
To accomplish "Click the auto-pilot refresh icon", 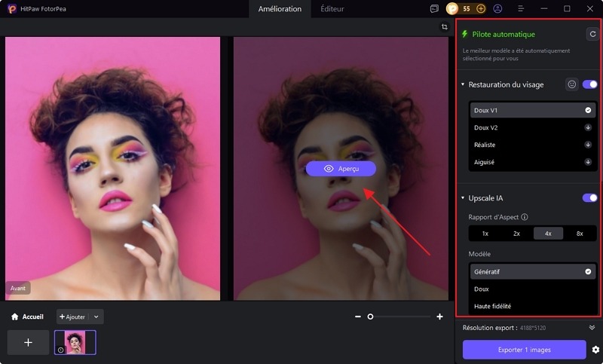I will [x=592, y=34].
